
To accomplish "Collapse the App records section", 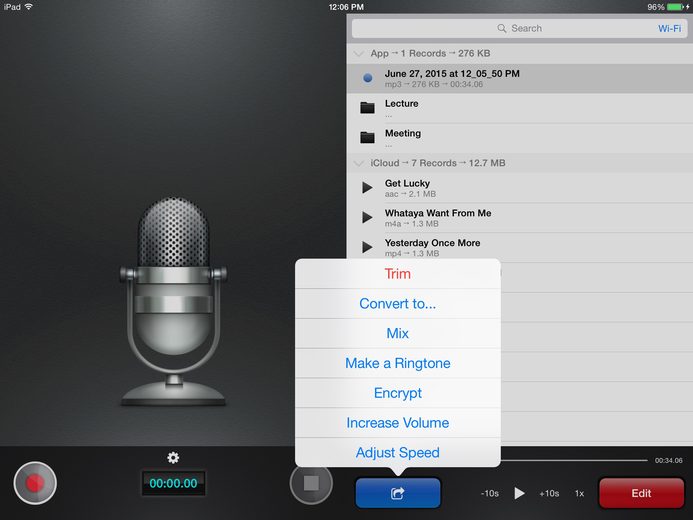I will [359, 53].
